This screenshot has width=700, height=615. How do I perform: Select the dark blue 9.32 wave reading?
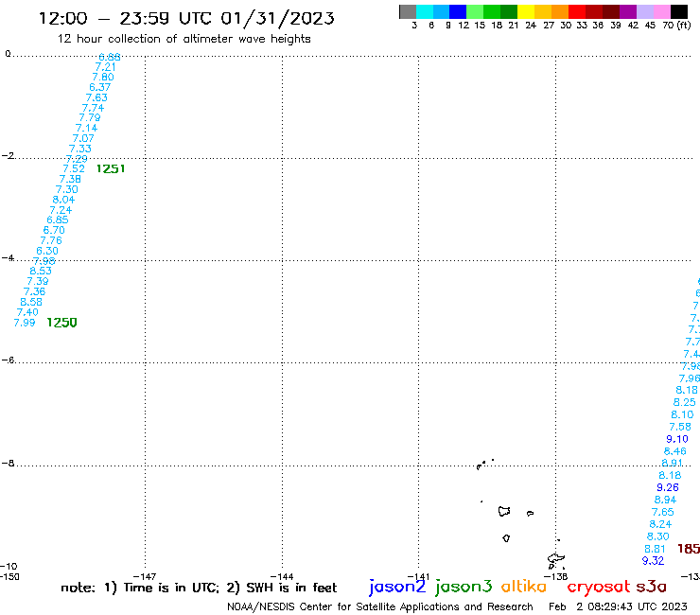(653, 560)
